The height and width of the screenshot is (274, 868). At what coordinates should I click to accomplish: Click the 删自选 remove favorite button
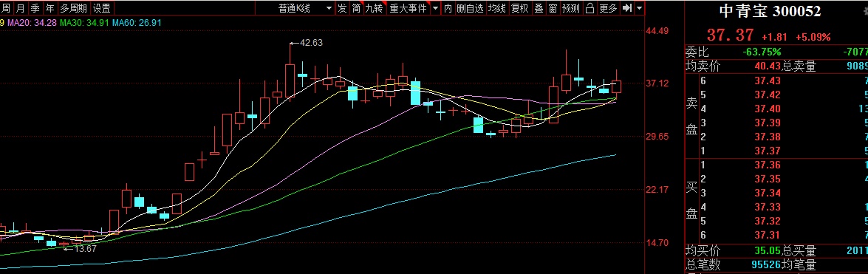coord(470,7)
